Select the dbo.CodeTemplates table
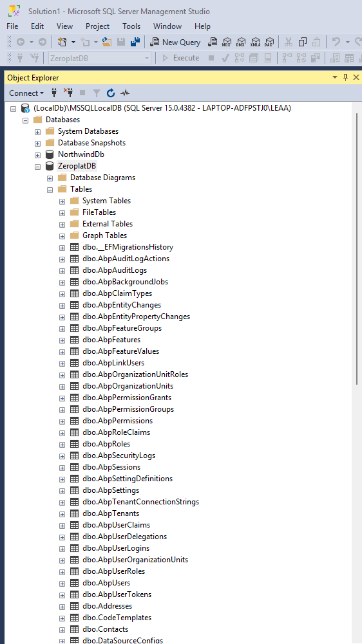The width and height of the screenshot is (362, 644). pyautogui.click(x=117, y=618)
